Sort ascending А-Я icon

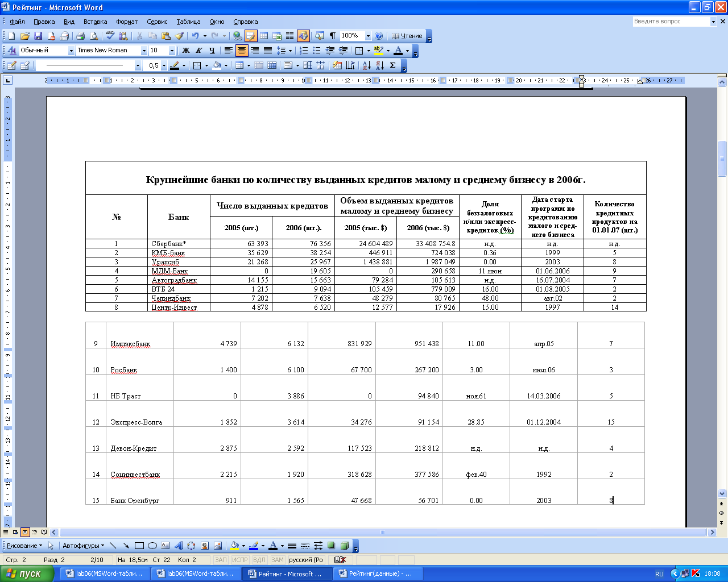coord(366,65)
